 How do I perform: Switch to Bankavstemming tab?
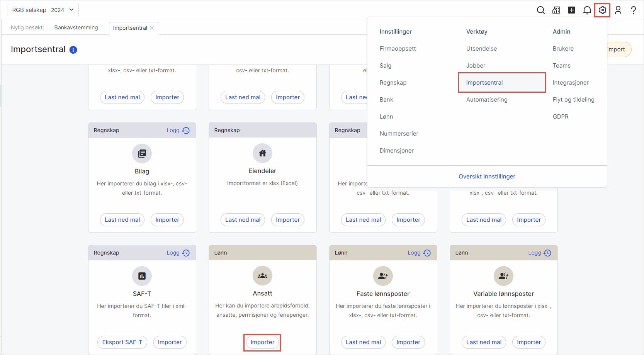click(x=76, y=27)
